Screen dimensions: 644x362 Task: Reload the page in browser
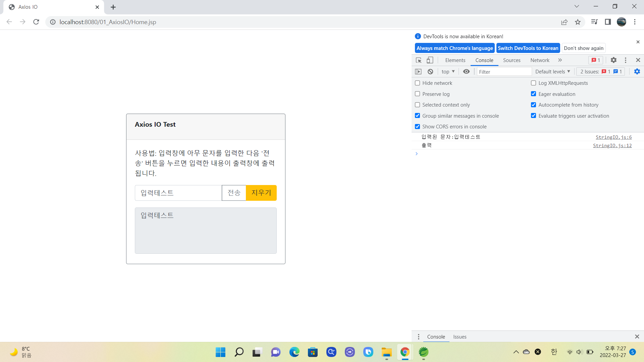point(36,22)
